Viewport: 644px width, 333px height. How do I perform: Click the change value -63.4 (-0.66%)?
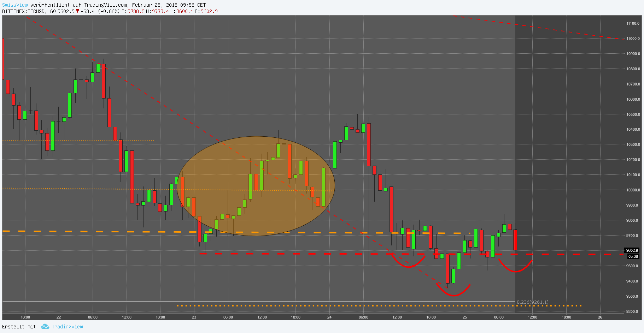(x=100, y=11)
